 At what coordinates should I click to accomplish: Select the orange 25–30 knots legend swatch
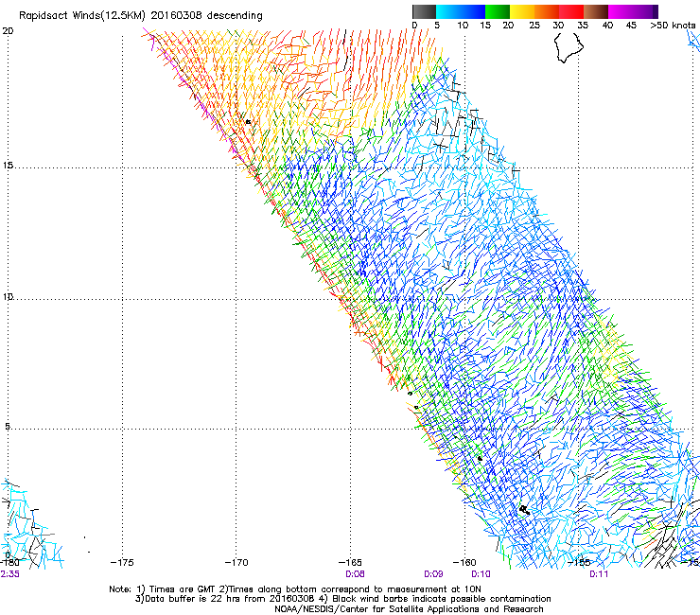(547, 11)
